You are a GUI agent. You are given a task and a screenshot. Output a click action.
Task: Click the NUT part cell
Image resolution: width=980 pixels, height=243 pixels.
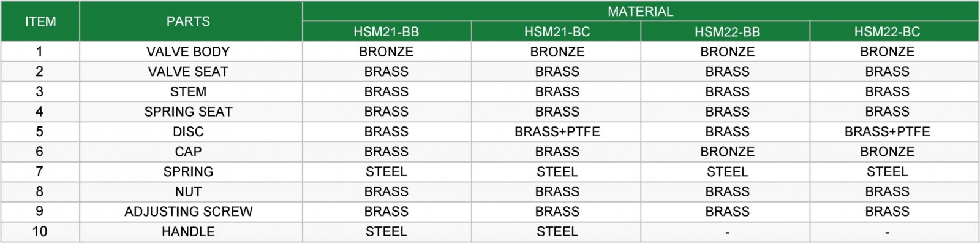pos(190,191)
